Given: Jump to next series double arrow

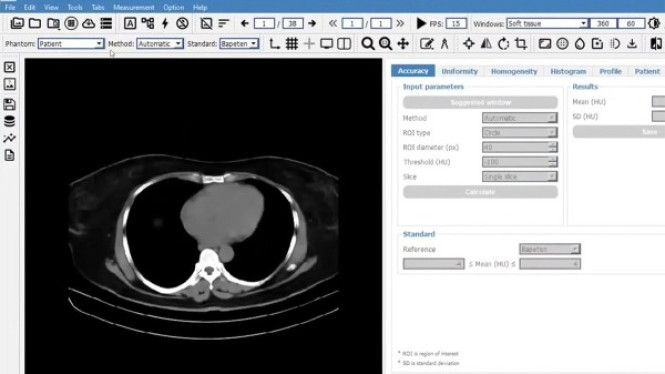Looking at the screenshot, I should click(400, 23).
